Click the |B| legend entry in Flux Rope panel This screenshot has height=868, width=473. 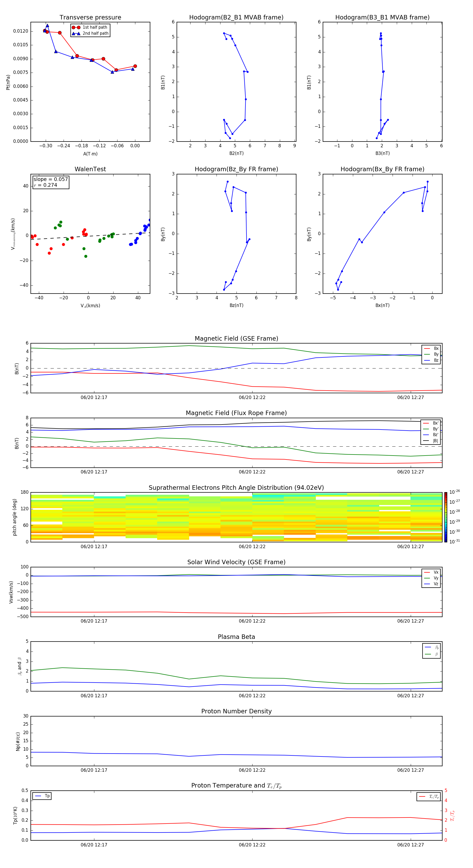point(431,441)
